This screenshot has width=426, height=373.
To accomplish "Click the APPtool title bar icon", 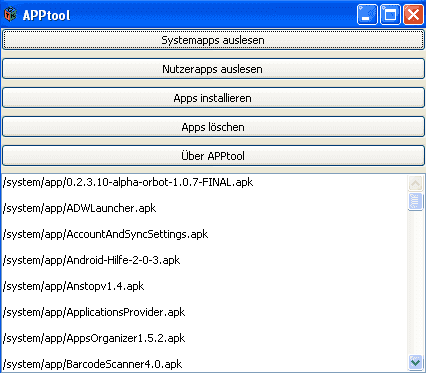I will (10, 14).
